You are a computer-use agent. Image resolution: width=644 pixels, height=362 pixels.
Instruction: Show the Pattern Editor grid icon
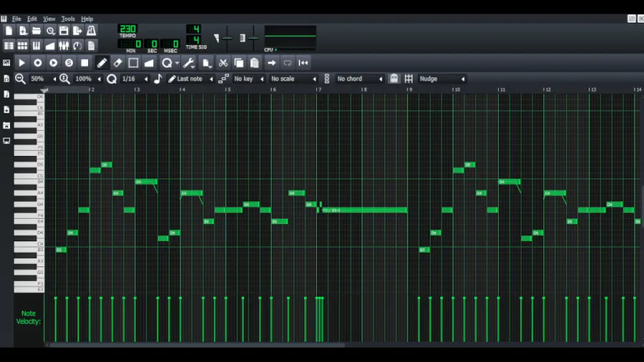(x=23, y=46)
